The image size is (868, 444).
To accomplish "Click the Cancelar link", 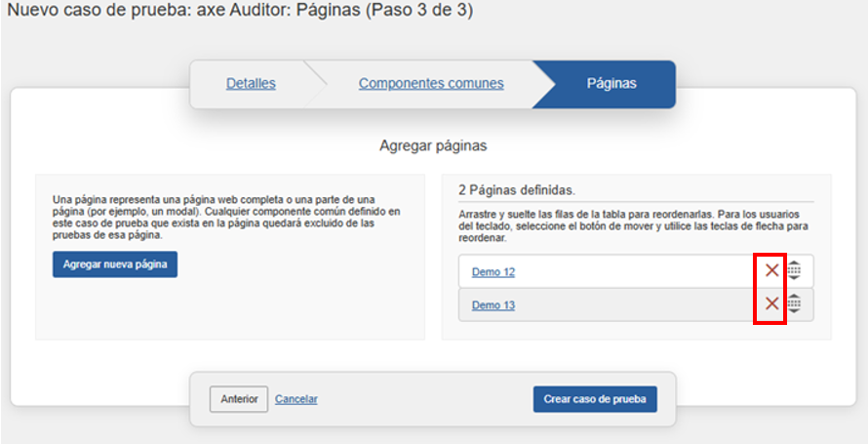I will pos(296,399).
